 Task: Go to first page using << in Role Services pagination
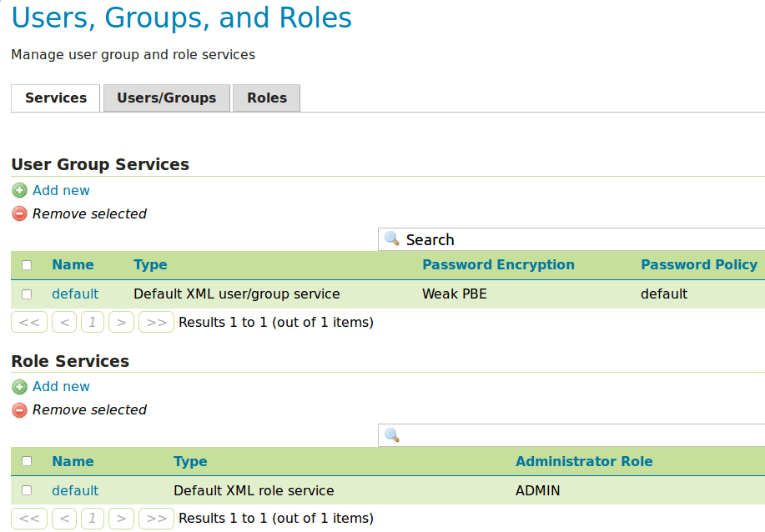(29, 518)
